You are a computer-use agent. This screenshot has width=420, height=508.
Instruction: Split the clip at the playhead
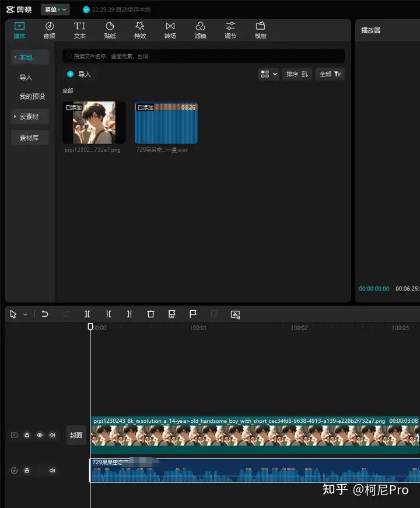click(x=87, y=314)
